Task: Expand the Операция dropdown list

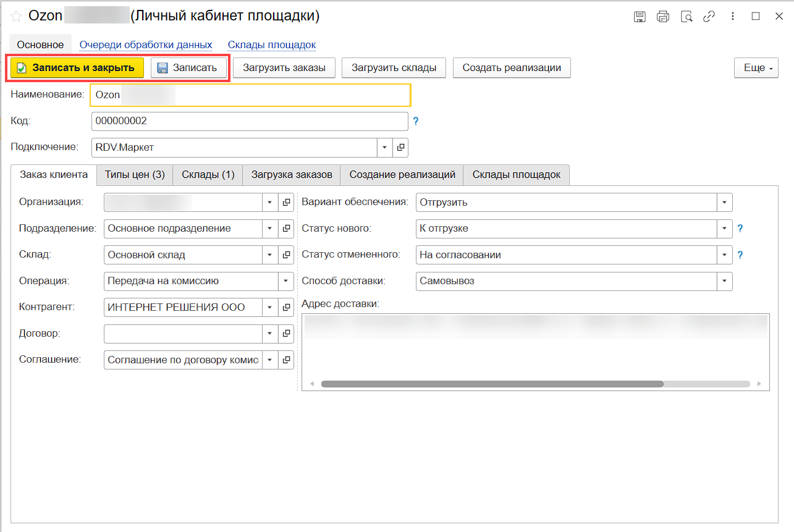Action: pyautogui.click(x=286, y=281)
